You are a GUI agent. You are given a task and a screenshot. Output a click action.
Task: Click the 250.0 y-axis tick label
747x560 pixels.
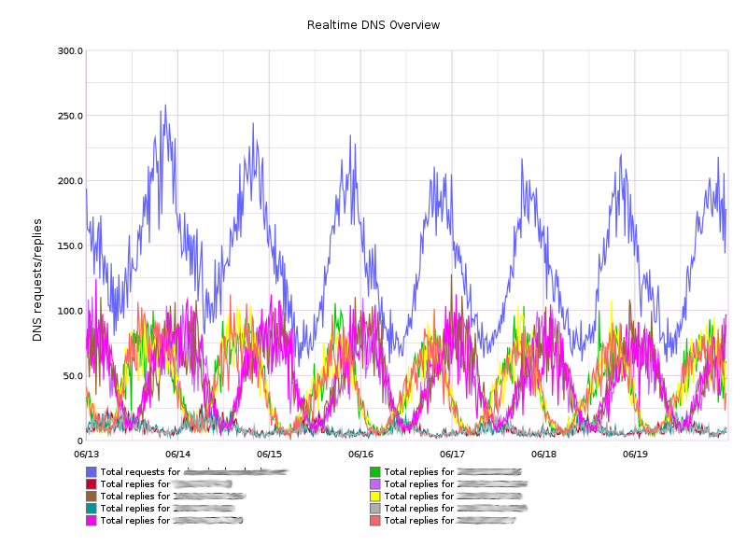click(x=70, y=116)
